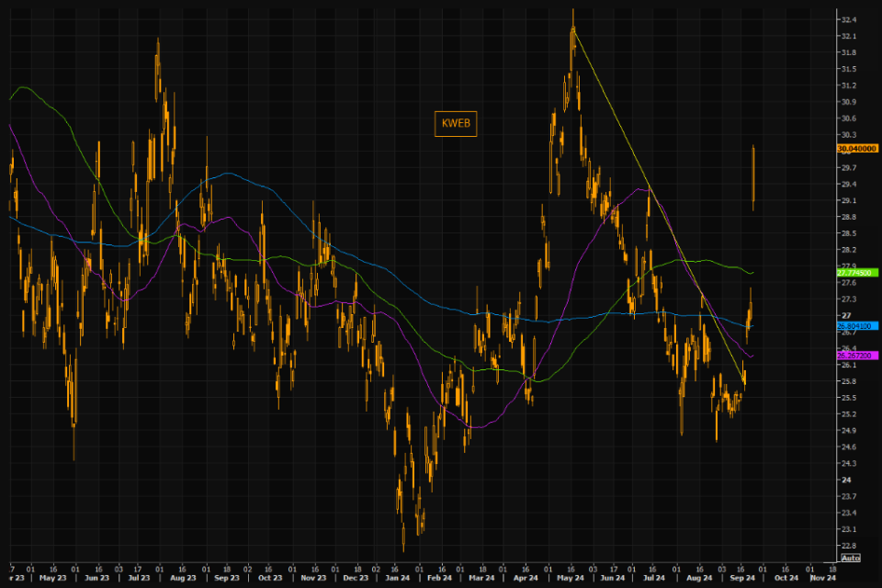
Task: Click the Jul 23 month label
Action: (x=139, y=578)
